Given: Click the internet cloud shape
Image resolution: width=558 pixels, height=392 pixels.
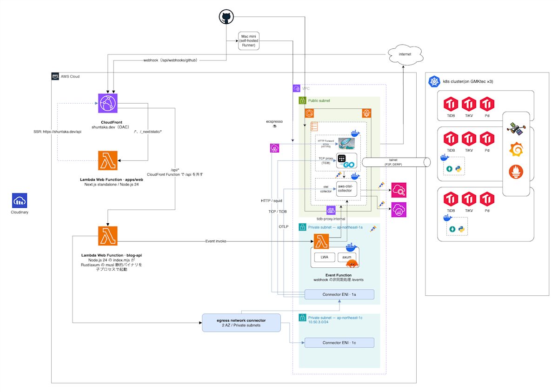Looking at the screenshot, I should pos(405,54).
